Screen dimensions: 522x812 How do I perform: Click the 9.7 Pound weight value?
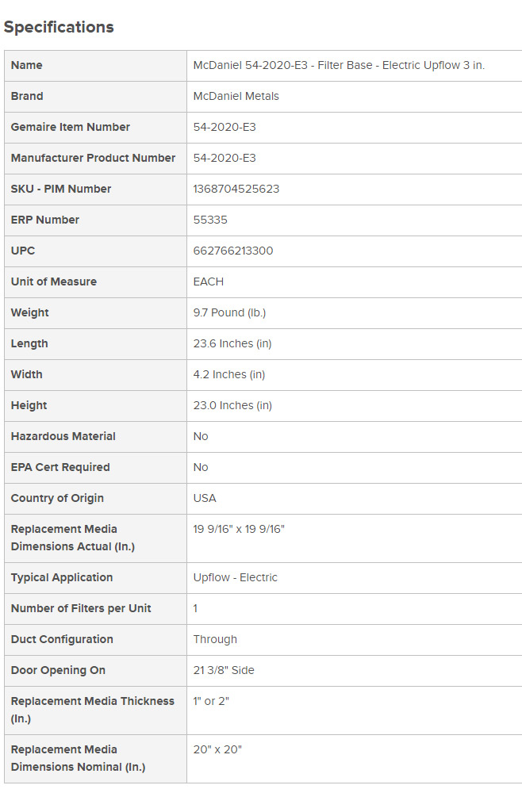pos(229,312)
